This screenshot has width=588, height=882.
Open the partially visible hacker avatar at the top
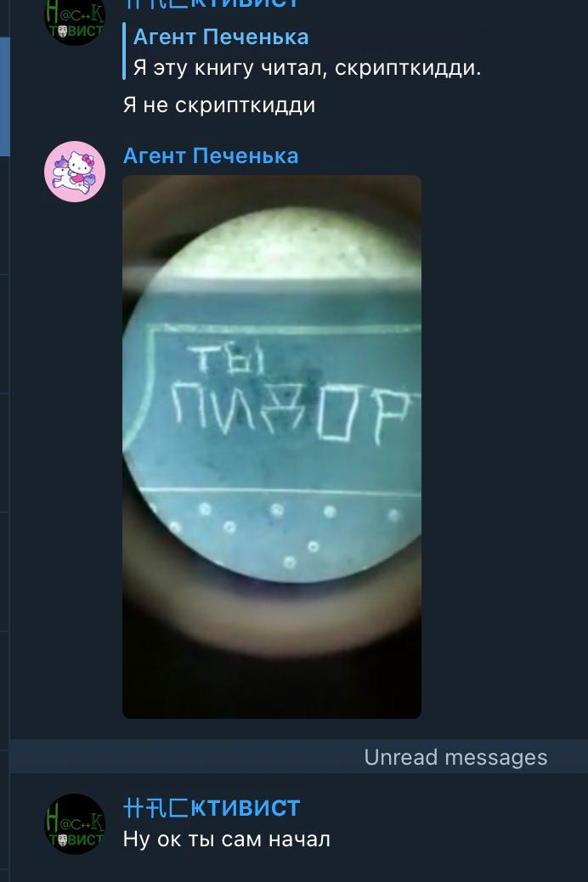(75, 21)
